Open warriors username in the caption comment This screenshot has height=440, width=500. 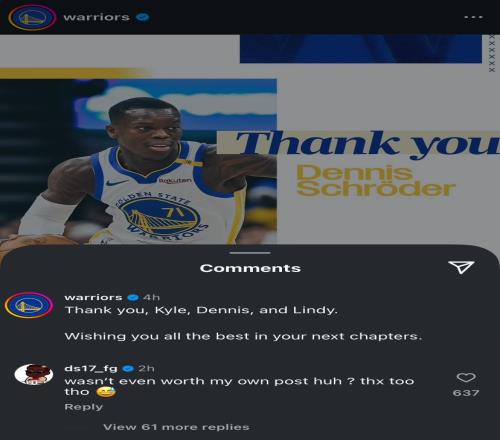(93, 297)
